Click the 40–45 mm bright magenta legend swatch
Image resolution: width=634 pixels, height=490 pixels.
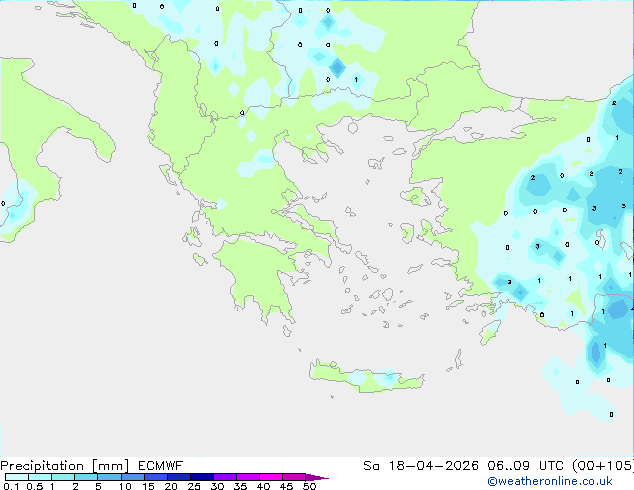(x=271, y=477)
